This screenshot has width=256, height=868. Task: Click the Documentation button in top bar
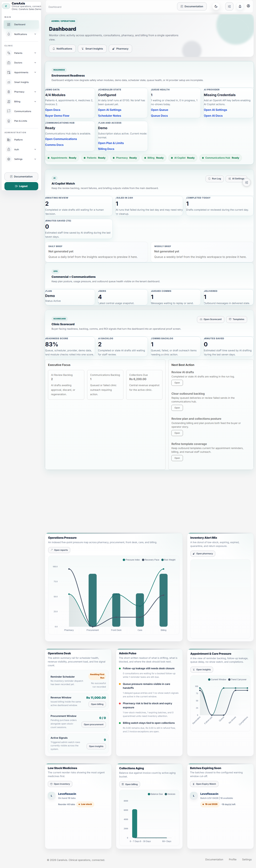point(192,6)
